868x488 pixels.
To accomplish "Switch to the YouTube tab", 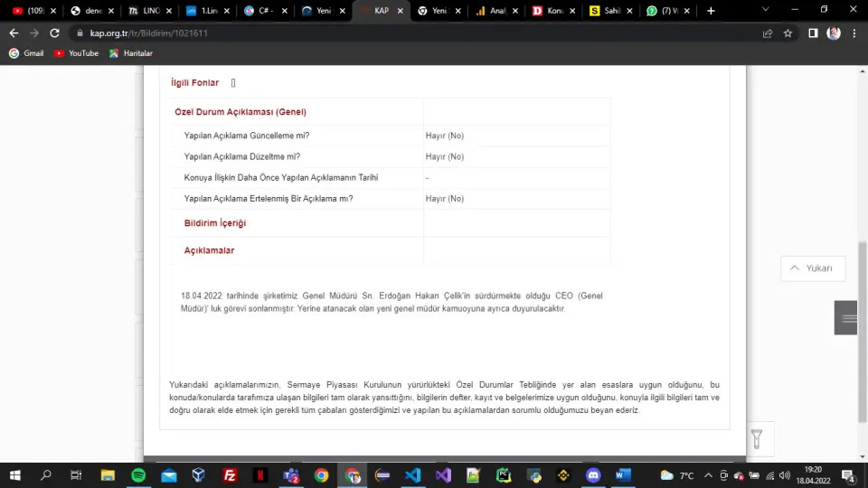I will (x=27, y=11).
